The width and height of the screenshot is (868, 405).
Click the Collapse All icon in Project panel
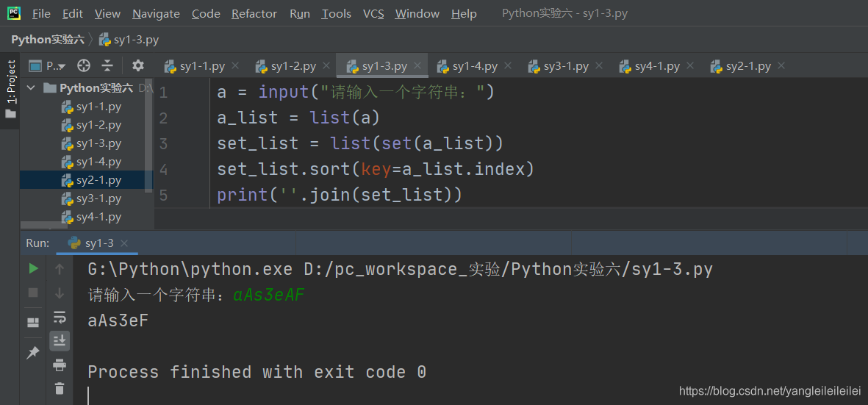point(107,66)
